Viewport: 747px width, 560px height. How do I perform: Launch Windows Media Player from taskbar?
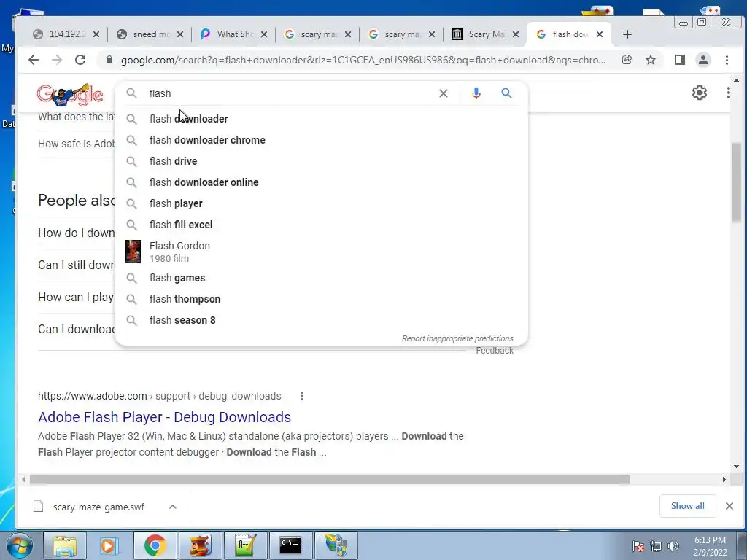[109, 545]
